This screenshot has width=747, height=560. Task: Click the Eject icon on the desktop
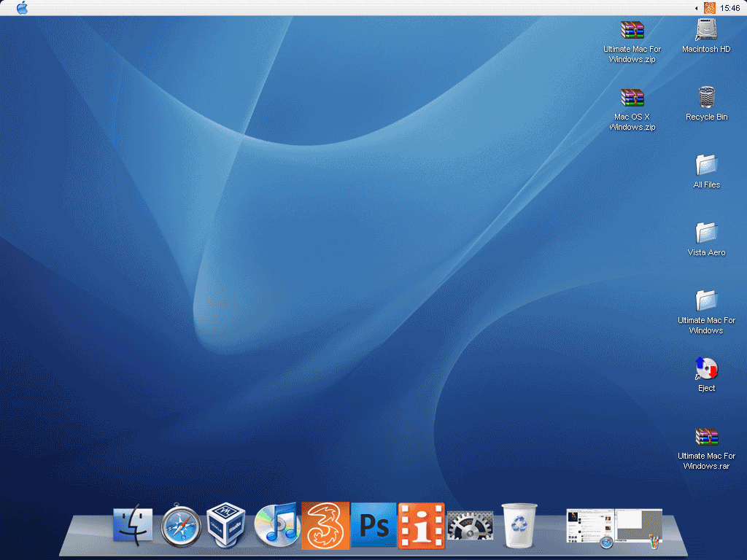705,369
